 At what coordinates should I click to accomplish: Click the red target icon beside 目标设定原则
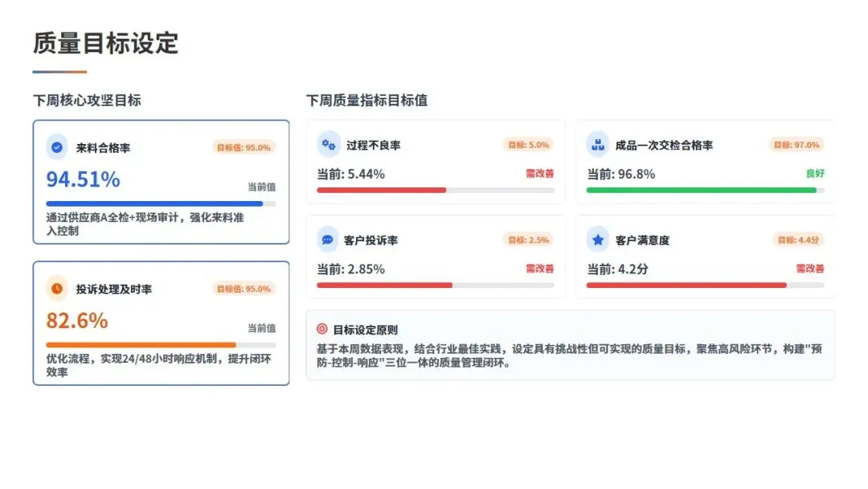coord(321,329)
